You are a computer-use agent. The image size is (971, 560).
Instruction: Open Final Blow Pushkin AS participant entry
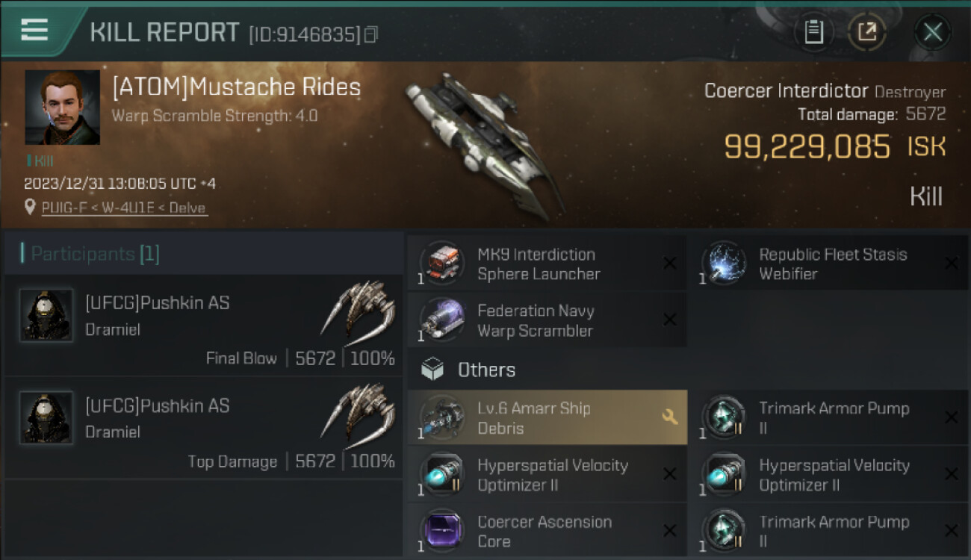[x=203, y=326]
